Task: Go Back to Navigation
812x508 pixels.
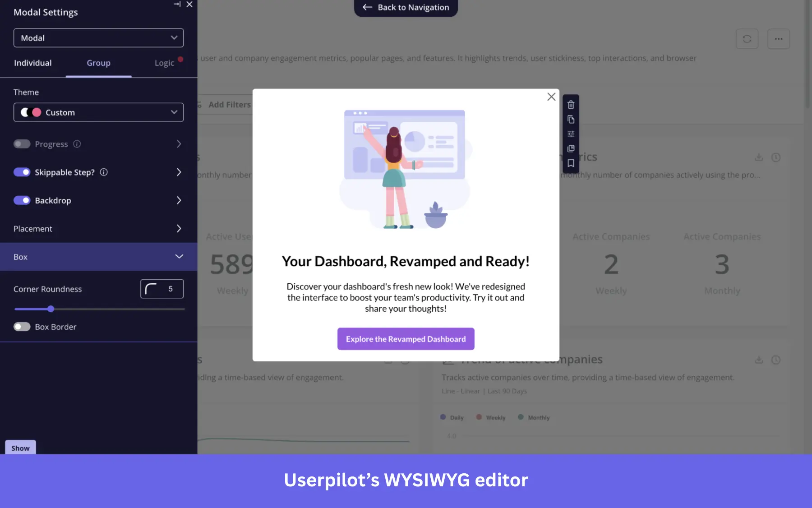Action: (x=405, y=7)
